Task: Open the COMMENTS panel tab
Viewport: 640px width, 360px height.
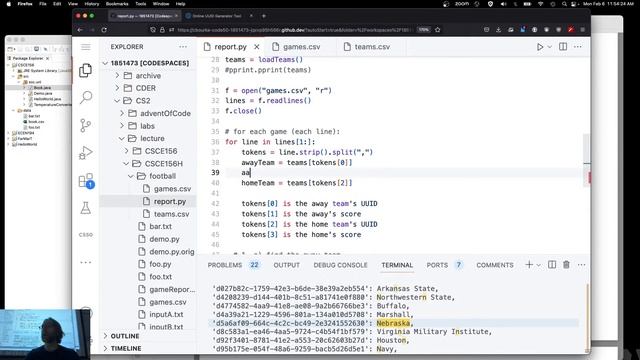Action: pos(495,265)
